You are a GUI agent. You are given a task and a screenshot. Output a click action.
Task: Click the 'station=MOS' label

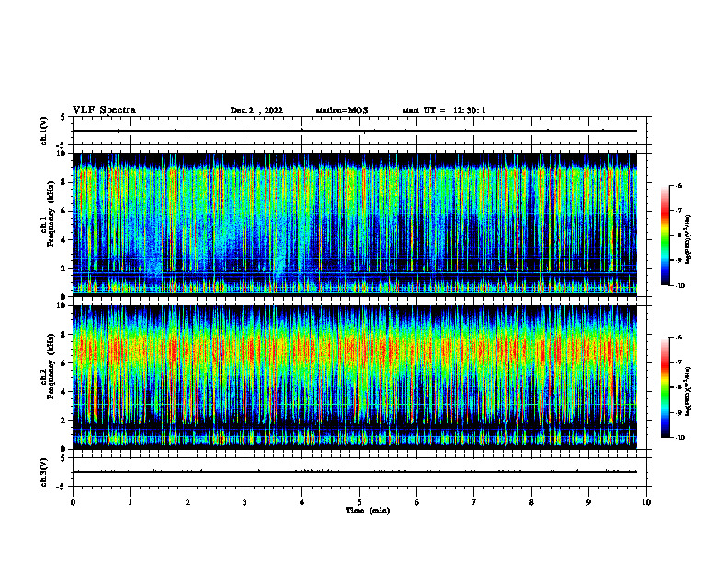tap(342, 110)
